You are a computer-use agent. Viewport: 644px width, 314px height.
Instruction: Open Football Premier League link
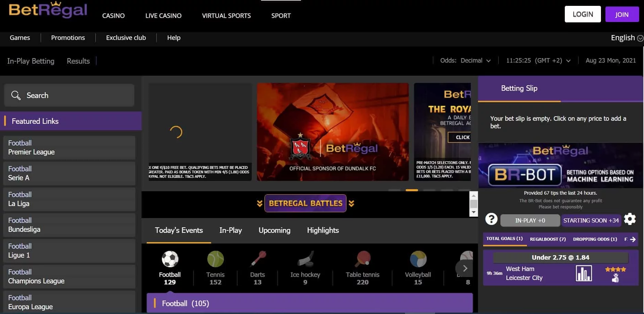69,148
